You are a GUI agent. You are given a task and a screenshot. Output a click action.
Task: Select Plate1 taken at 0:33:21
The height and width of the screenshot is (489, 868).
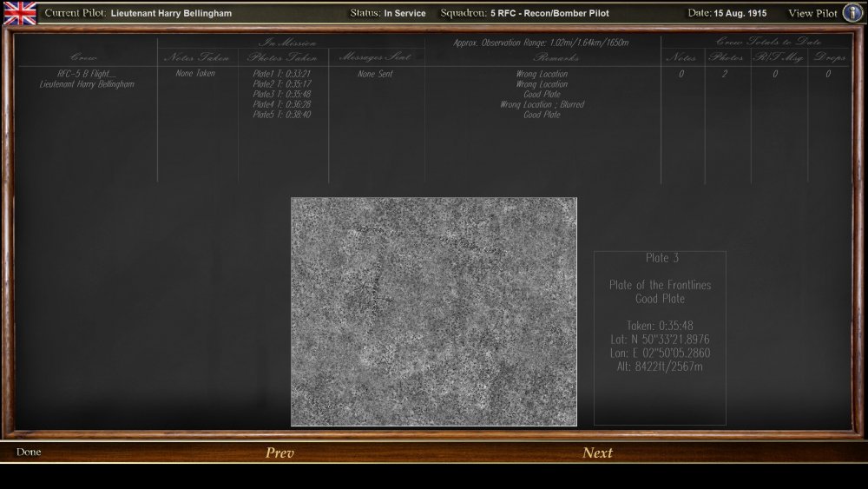coord(282,74)
